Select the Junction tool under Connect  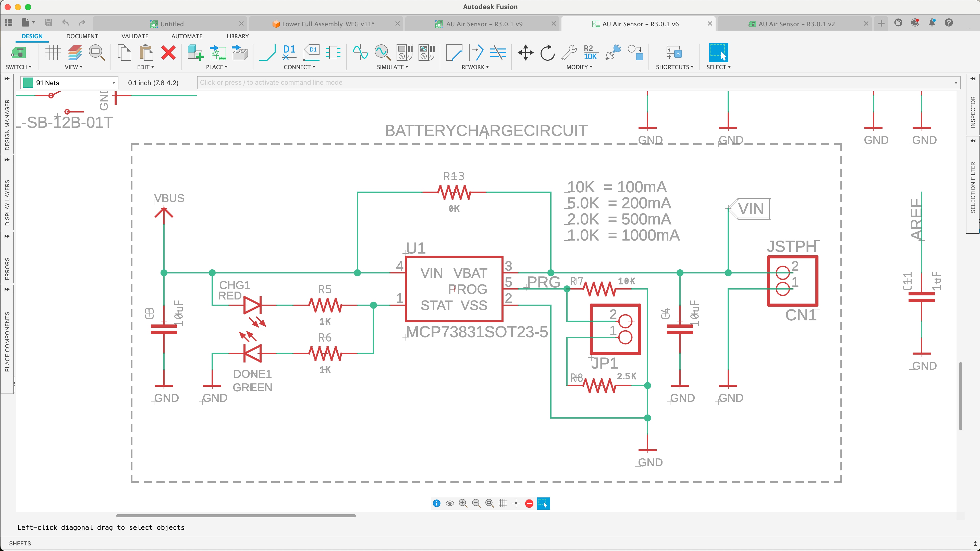click(334, 53)
